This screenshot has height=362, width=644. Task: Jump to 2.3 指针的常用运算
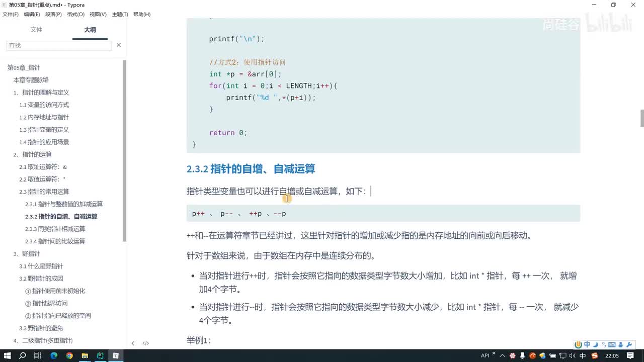pyautogui.click(x=44, y=192)
